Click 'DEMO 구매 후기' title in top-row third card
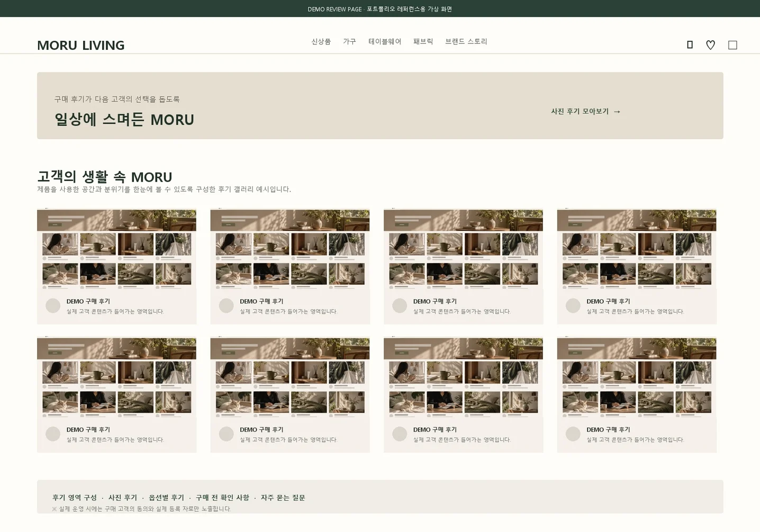This screenshot has height=532, width=760. [x=435, y=301]
